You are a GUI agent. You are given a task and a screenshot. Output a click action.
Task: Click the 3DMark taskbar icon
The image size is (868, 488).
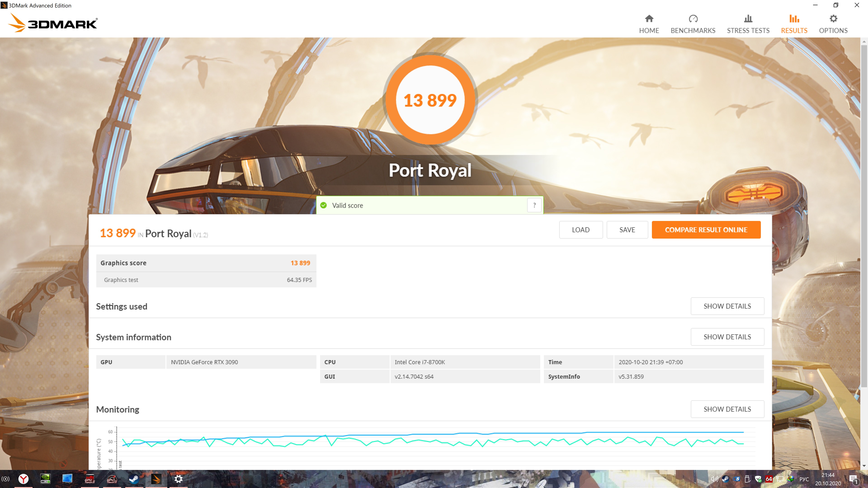pyautogui.click(x=156, y=479)
